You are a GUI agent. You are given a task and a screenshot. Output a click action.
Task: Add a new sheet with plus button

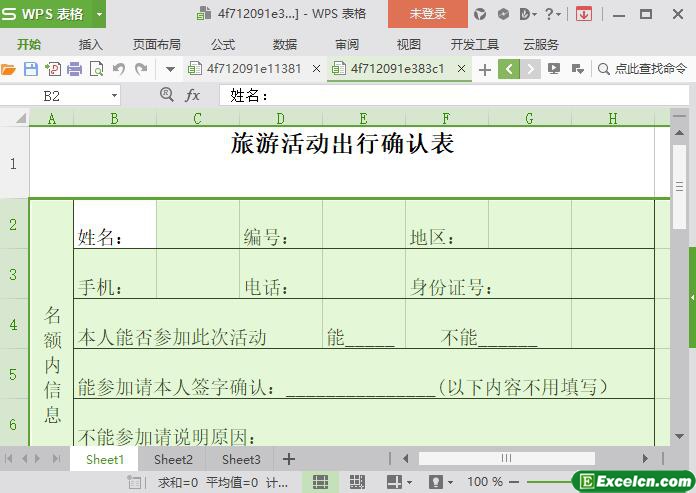pos(289,459)
